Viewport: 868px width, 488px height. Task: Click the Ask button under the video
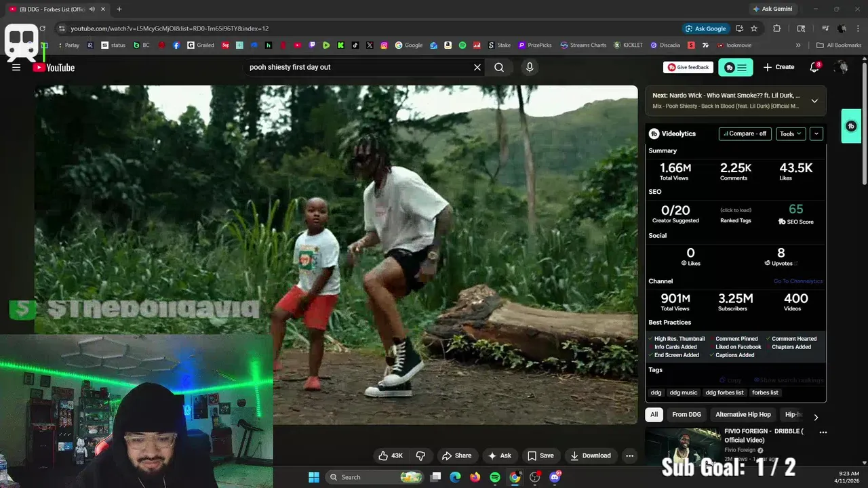(x=500, y=455)
